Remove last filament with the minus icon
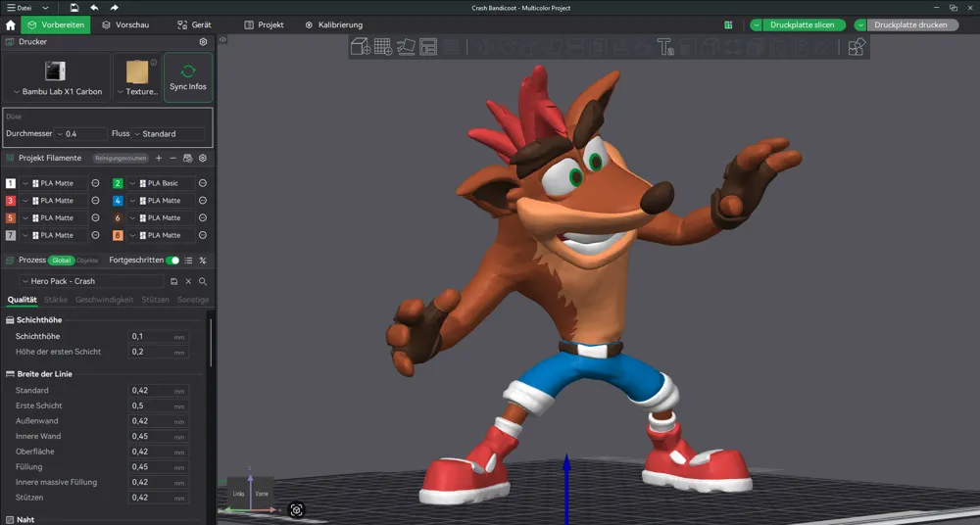The height and width of the screenshot is (525, 980). coord(173,158)
